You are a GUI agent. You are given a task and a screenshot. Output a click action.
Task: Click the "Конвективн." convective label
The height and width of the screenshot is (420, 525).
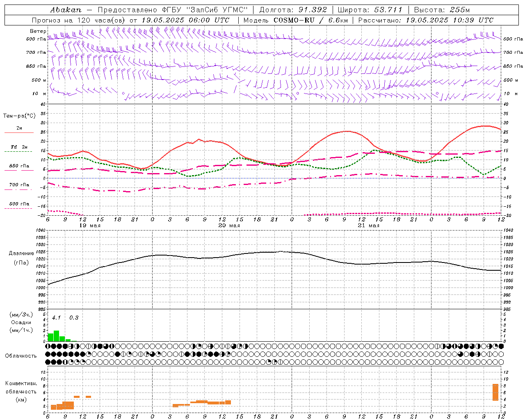pos(21,383)
